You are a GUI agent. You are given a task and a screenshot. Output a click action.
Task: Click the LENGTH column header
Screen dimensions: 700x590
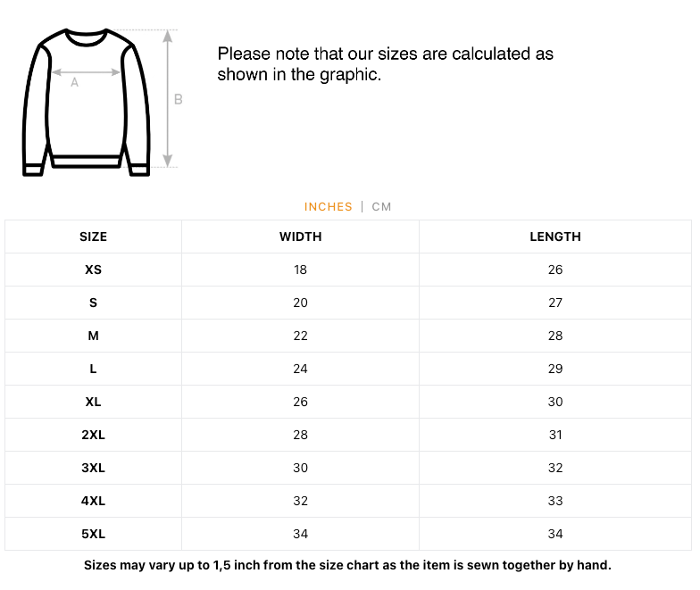click(x=555, y=237)
